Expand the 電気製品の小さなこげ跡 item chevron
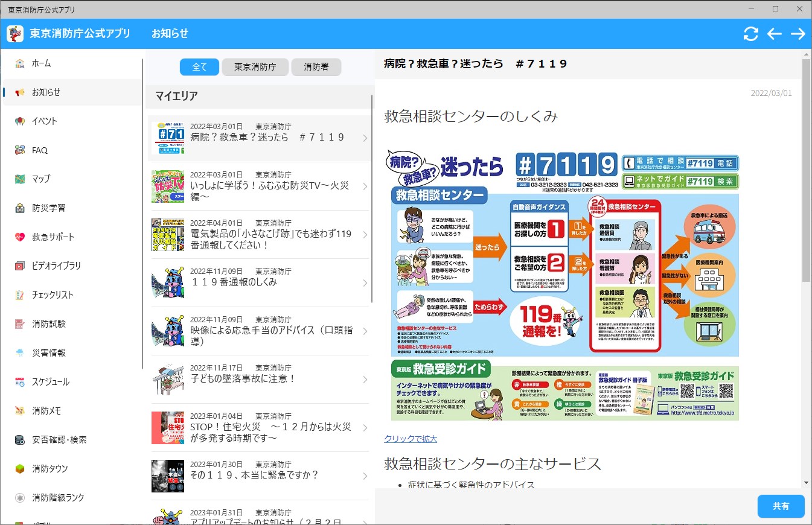Viewport: 812px width, 525px height. pos(365,235)
